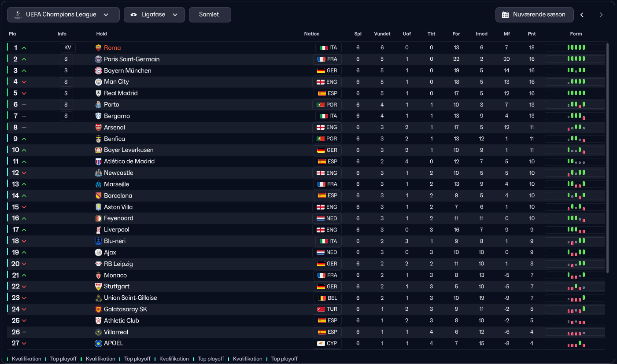Click the Bayern München club crest
Screen dimensions: 617x364
coord(99,70)
